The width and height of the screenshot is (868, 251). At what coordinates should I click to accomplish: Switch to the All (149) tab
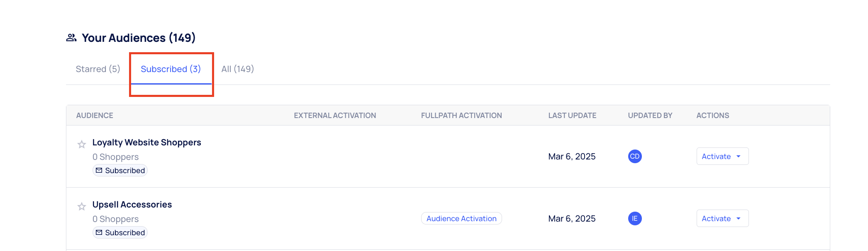pyautogui.click(x=237, y=69)
